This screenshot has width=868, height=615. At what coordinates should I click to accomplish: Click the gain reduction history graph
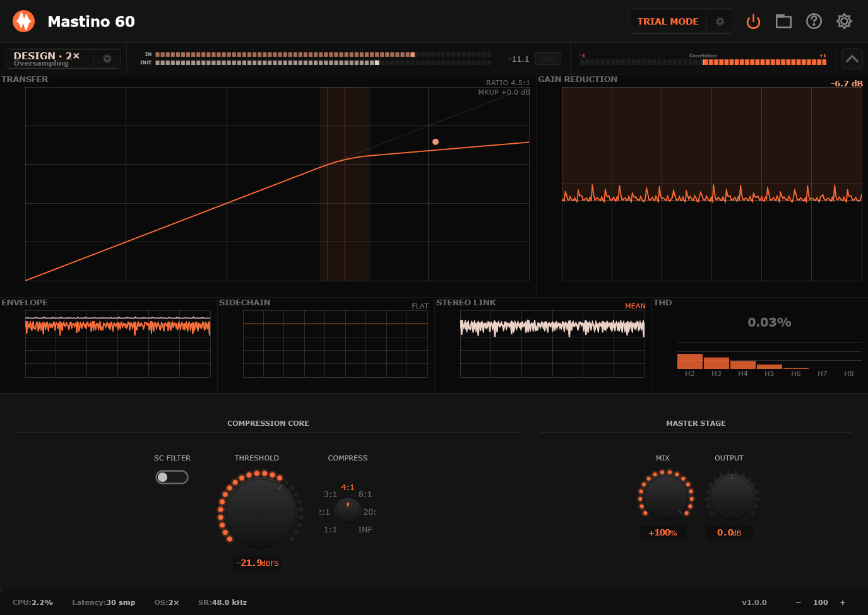(711, 184)
